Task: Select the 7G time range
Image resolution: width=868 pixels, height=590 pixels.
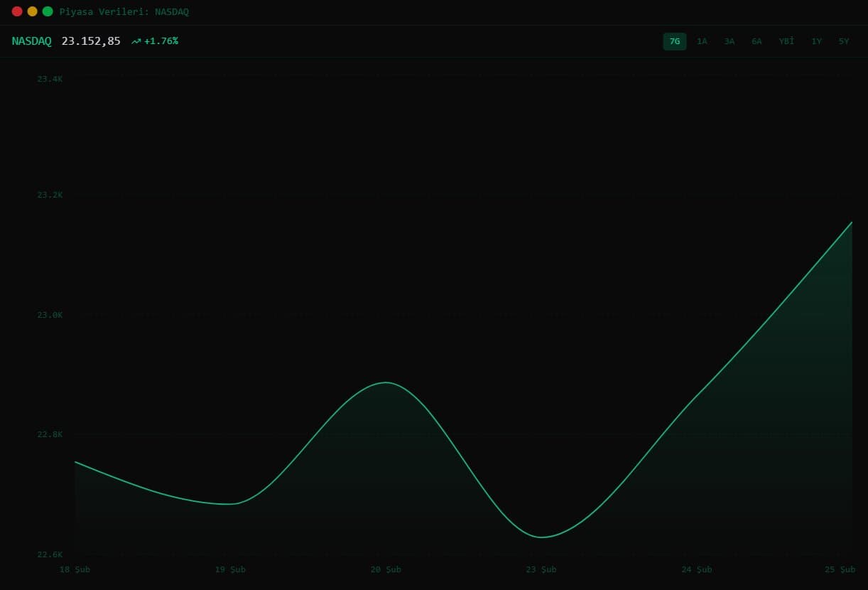Action: click(x=675, y=41)
